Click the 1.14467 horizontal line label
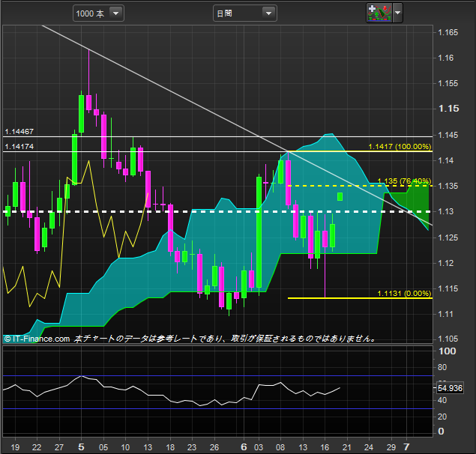 click(x=19, y=131)
